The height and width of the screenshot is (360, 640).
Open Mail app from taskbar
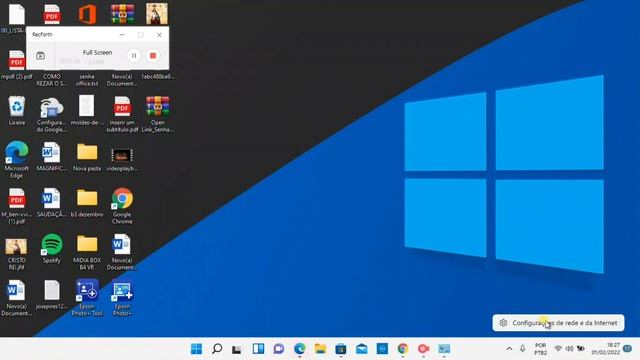[362, 349]
